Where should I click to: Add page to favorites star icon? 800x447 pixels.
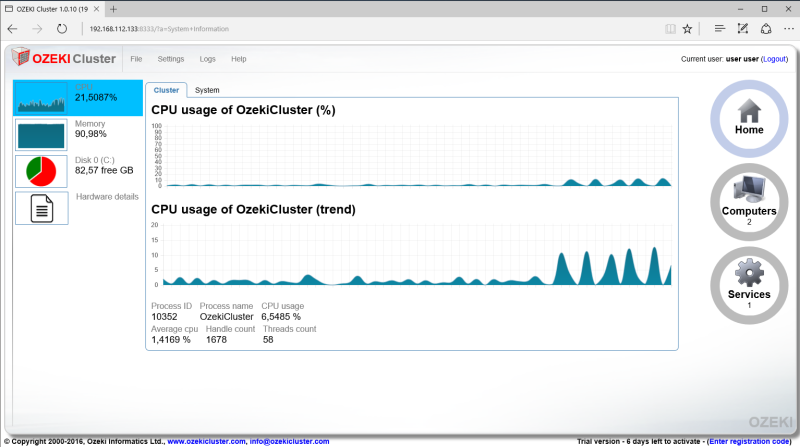[687, 29]
